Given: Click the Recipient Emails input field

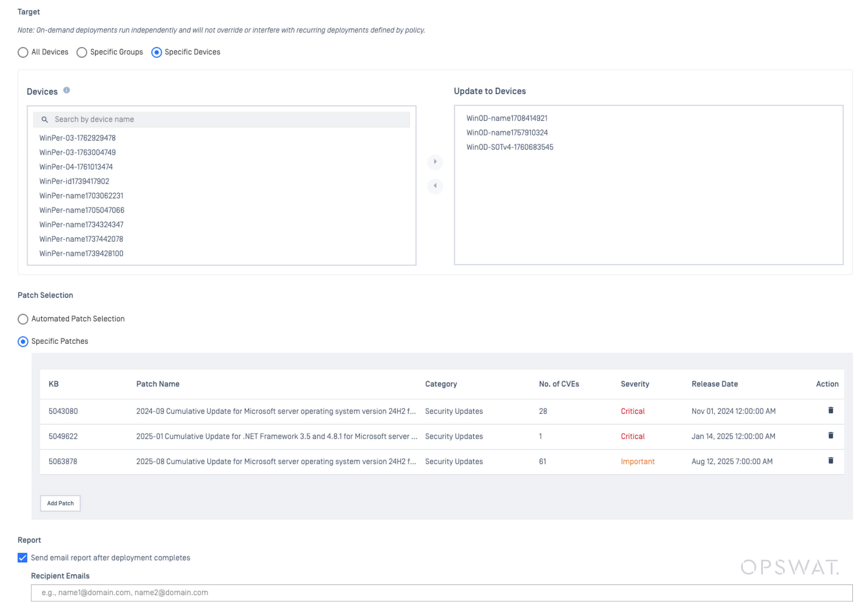Looking at the screenshot, I should tap(441, 592).
